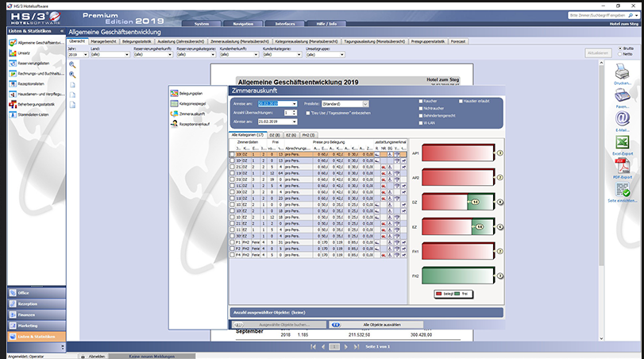Open Rezeptionslisten in the sidebar
644x359 pixels.
27,84
